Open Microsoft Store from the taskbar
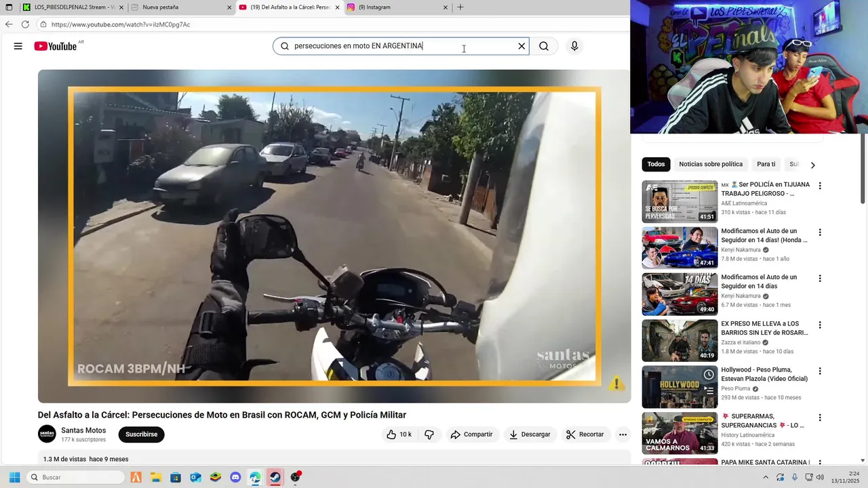This screenshot has height=488, width=868. point(176,477)
